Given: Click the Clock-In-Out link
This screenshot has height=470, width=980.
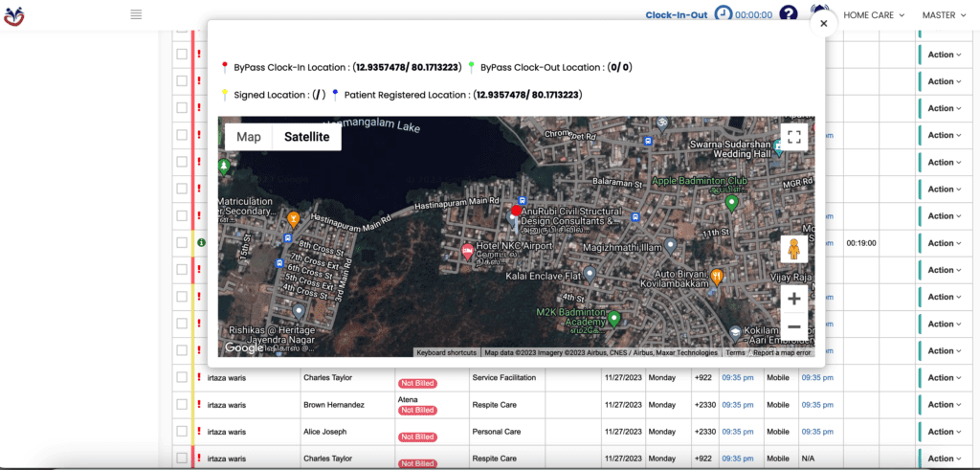Looking at the screenshot, I should coord(676,15).
